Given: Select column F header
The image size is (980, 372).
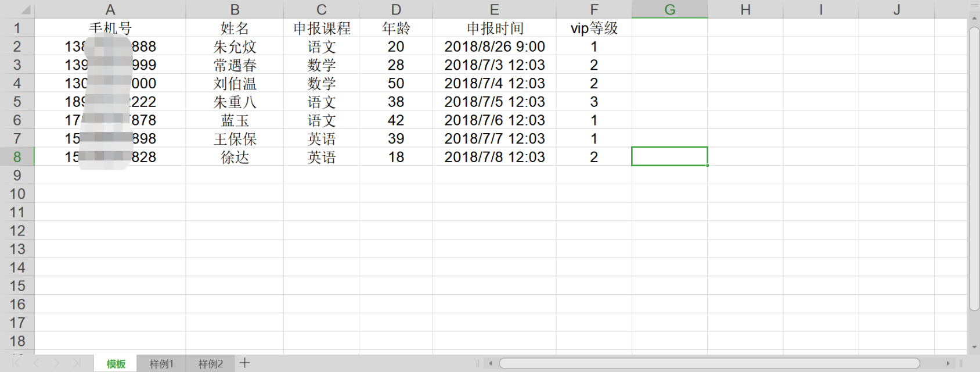Looking at the screenshot, I should [594, 9].
